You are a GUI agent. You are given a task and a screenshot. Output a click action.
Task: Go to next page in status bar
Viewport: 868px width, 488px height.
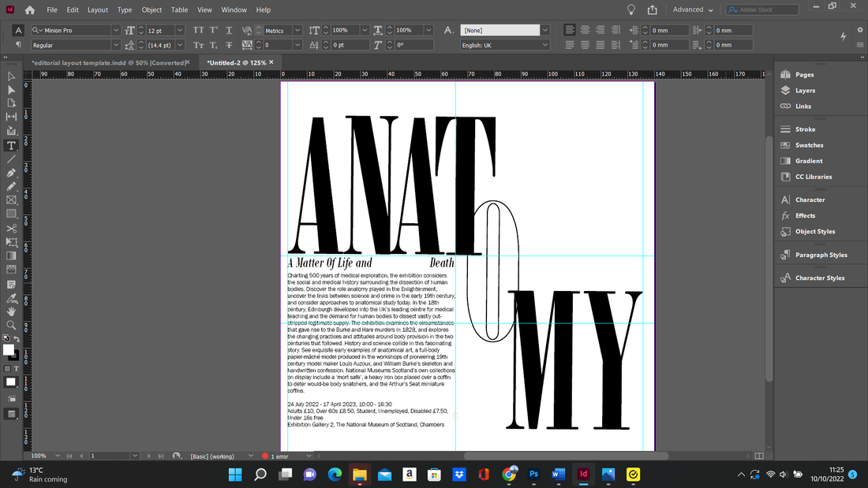click(149, 456)
